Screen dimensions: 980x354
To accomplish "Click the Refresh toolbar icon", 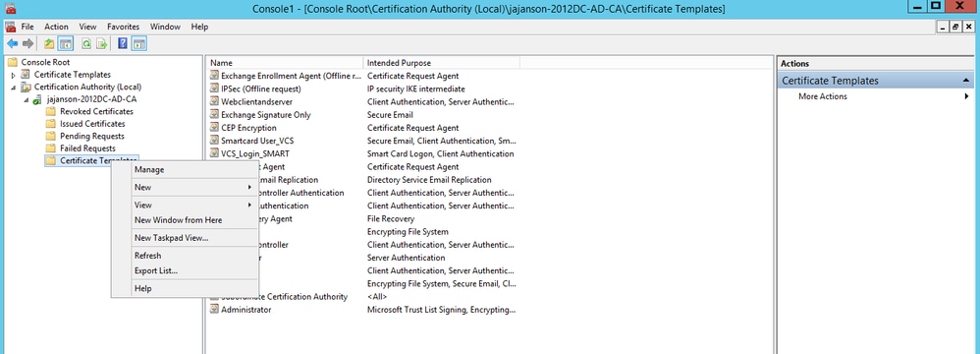I will 86,44.
